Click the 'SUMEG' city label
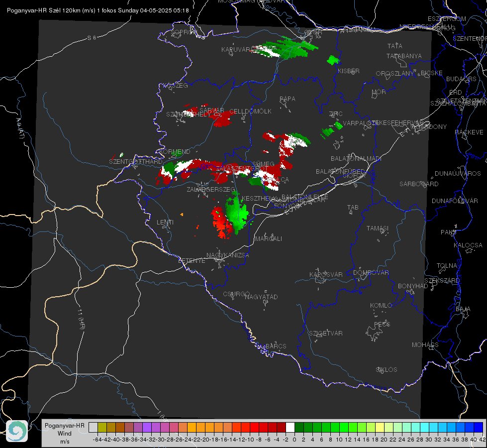Image resolution: width=487 pixels, height=448 pixels. click(x=263, y=164)
